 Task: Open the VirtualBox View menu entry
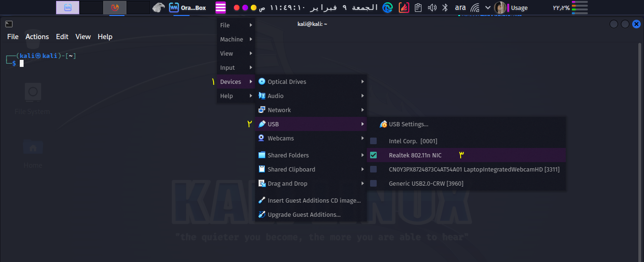(x=236, y=53)
